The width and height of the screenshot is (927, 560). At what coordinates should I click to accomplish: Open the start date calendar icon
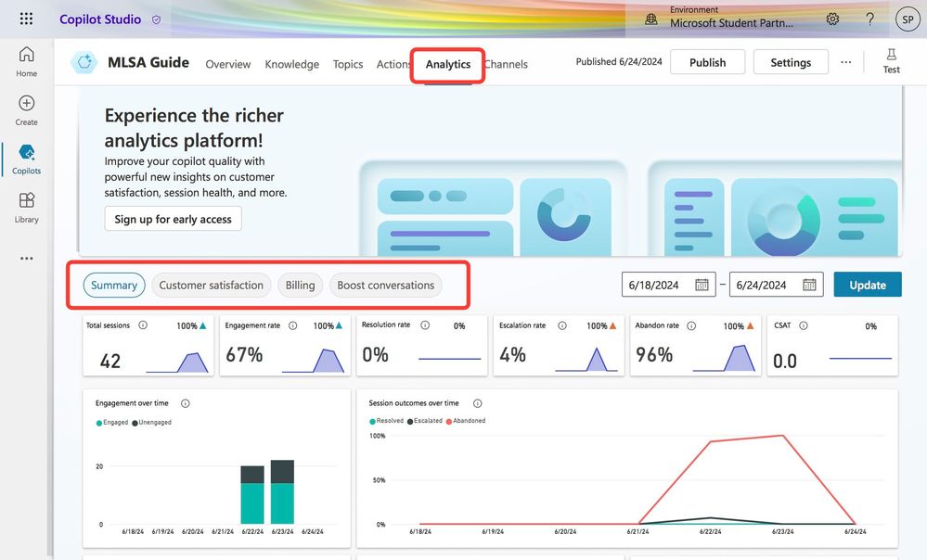tap(702, 285)
